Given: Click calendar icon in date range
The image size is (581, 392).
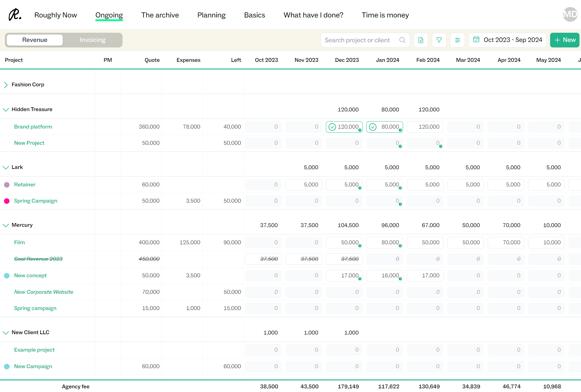Looking at the screenshot, I should tap(476, 40).
